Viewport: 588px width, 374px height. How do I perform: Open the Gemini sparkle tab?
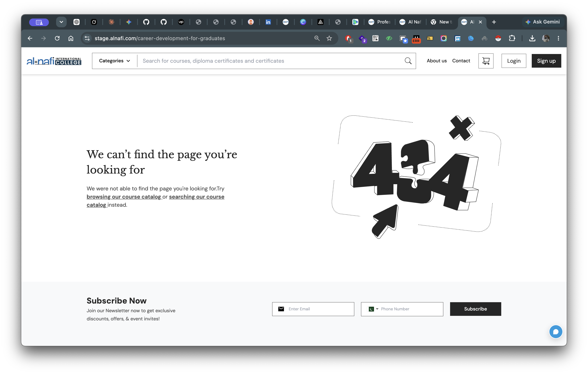(x=129, y=22)
